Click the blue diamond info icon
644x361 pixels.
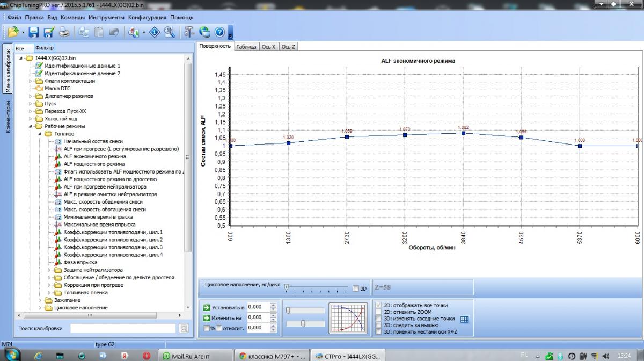[x=155, y=32]
